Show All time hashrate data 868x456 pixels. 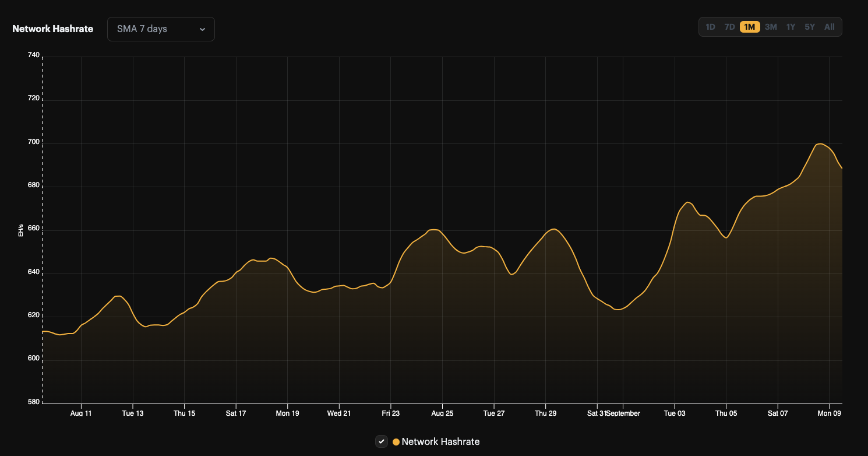coord(830,27)
